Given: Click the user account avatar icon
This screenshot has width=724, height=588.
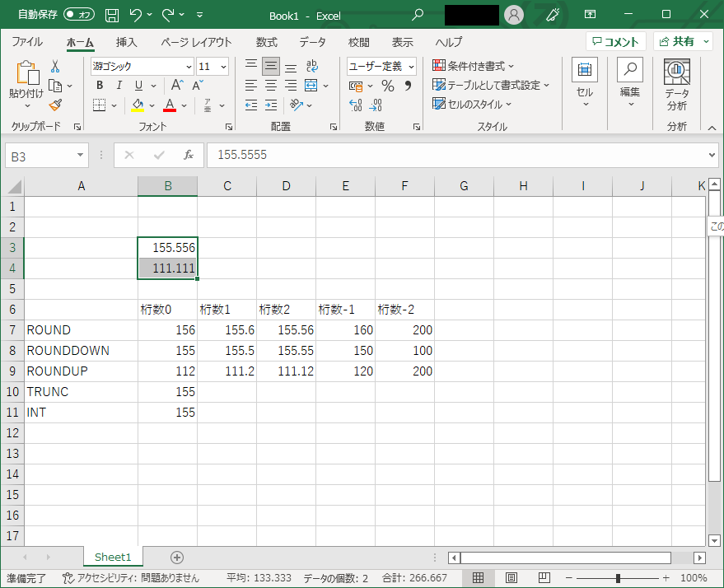Looking at the screenshot, I should (x=513, y=15).
